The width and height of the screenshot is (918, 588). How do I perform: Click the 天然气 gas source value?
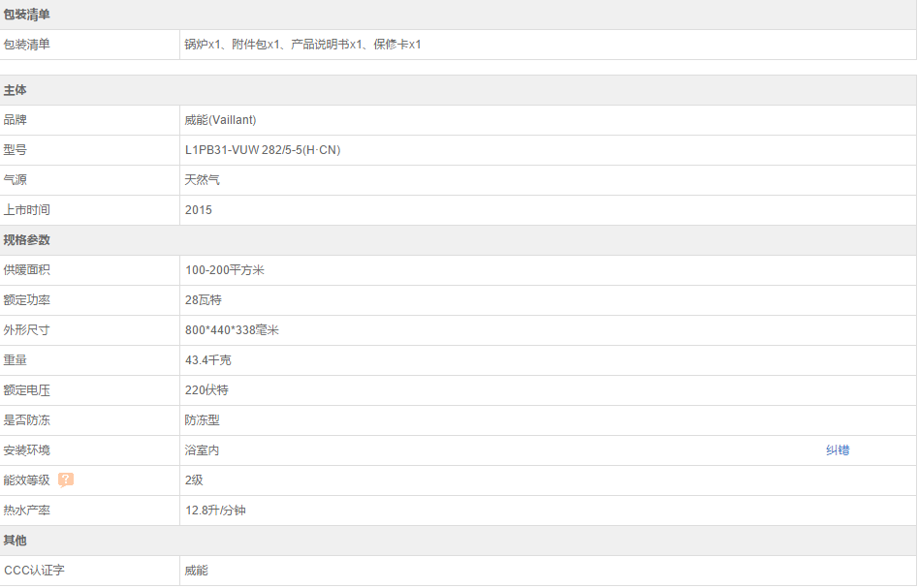click(x=203, y=180)
